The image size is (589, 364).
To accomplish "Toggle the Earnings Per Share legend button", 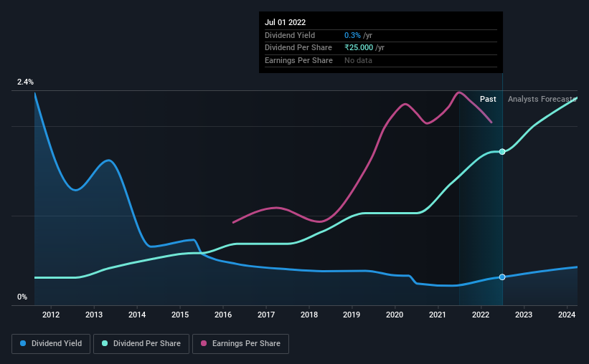I will click(240, 344).
